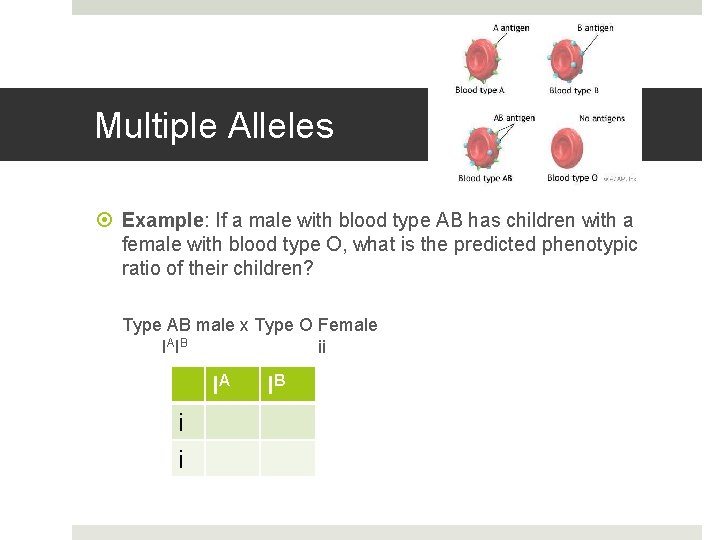The image size is (720, 540).
Task: Click the "B antigen" label
Action: 595,28
